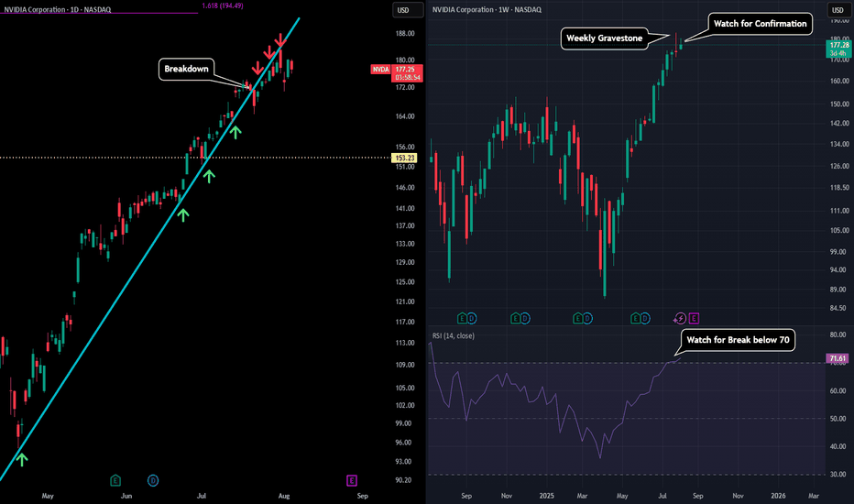Open weekly chart dividend icon above first Sep label
This screenshot has height=504, width=854.
[472, 318]
